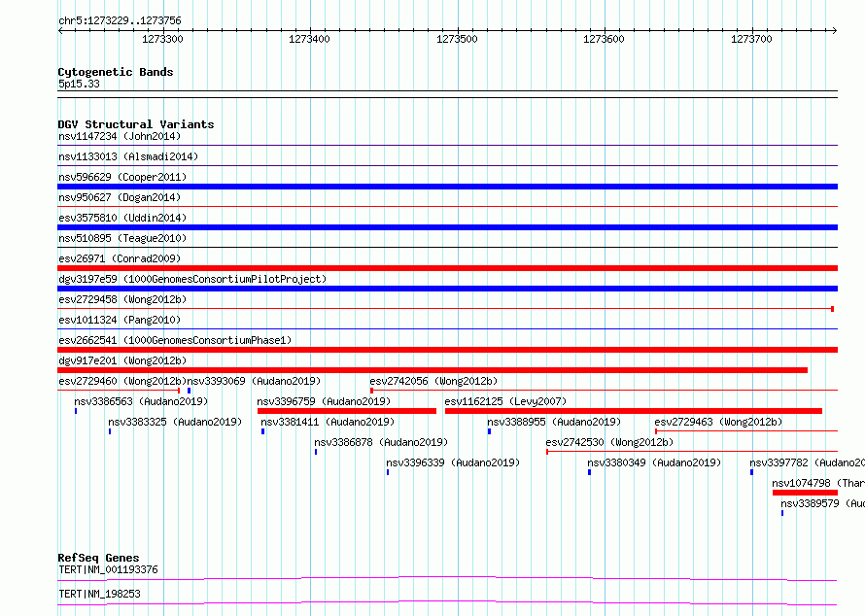Click the red bar of esv26971 (Conrad2009)

click(x=447, y=268)
